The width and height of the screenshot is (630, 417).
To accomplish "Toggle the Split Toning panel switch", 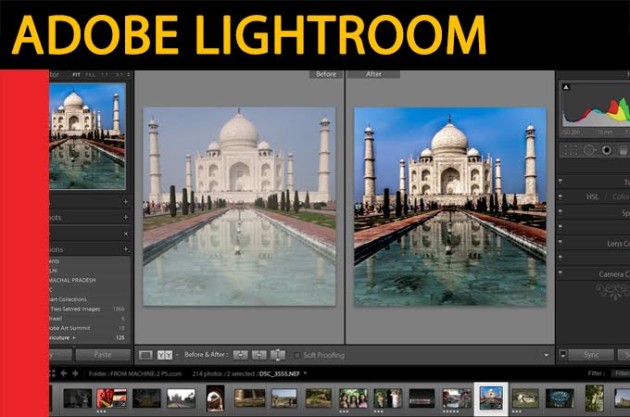I will [561, 212].
